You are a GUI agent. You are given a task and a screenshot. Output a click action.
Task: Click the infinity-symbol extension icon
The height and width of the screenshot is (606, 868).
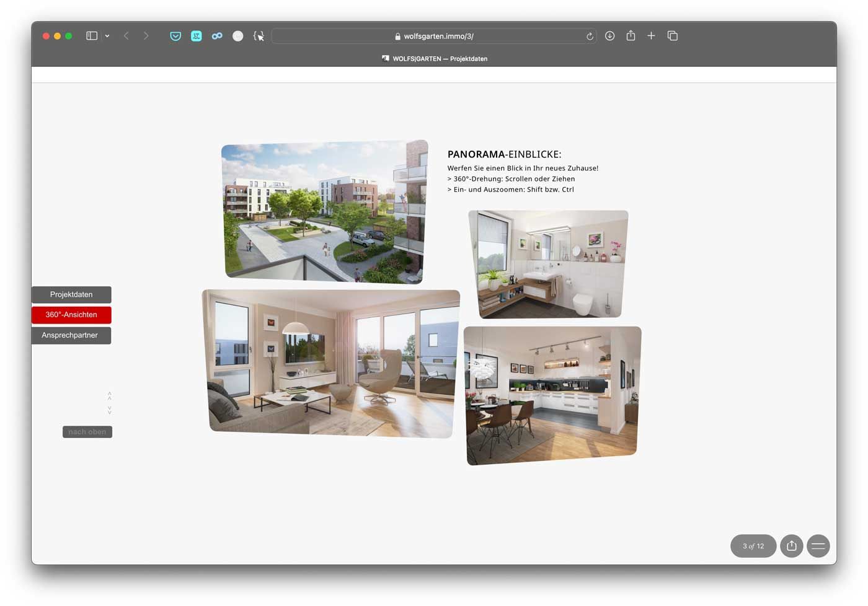pyautogui.click(x=217, y=36)
